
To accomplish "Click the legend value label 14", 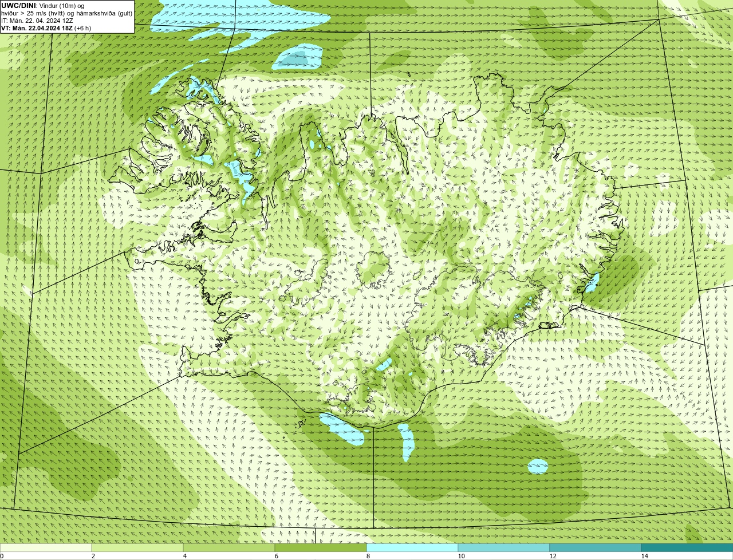I will click(x=644, y=556).
